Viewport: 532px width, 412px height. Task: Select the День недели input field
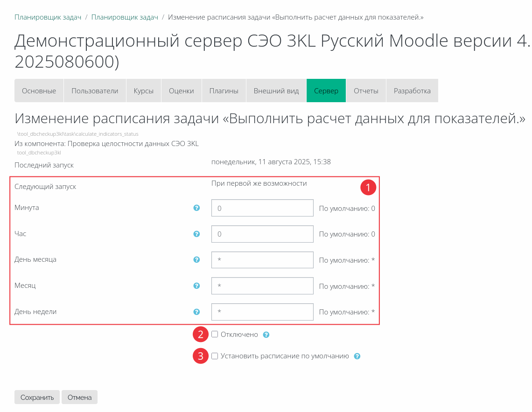coord(262,312)
